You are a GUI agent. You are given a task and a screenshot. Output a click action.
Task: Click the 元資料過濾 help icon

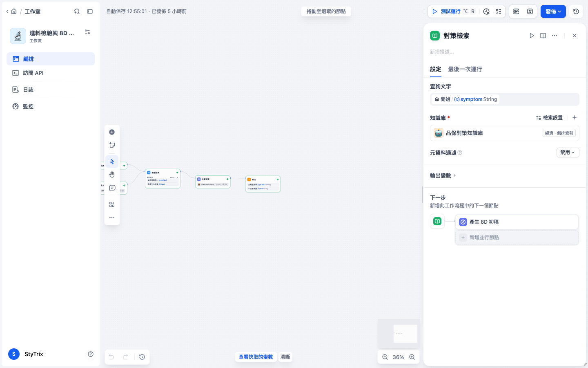[460, 153]
